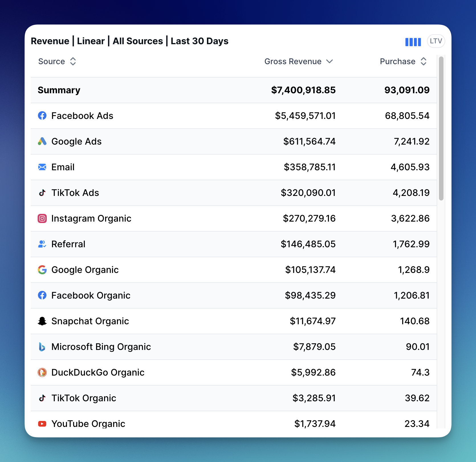Click the TikTok Organic source name
The image size is (476, 462).
click(84, 398)
